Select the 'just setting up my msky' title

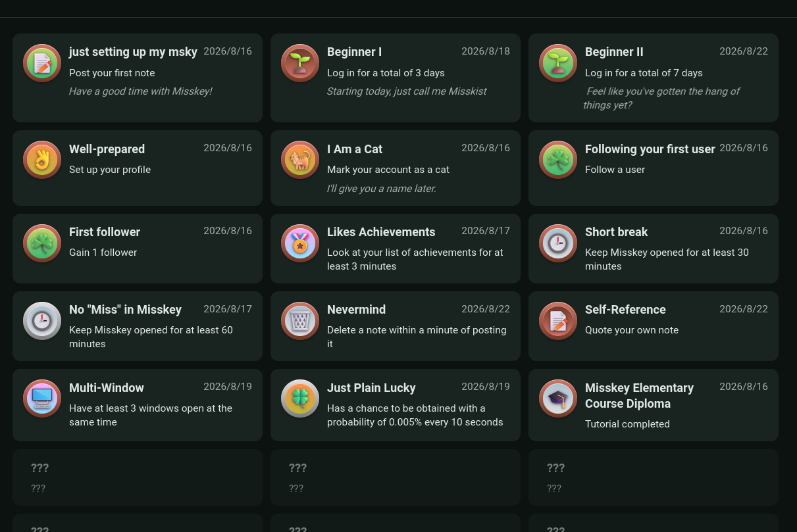[x=133, y=52]
